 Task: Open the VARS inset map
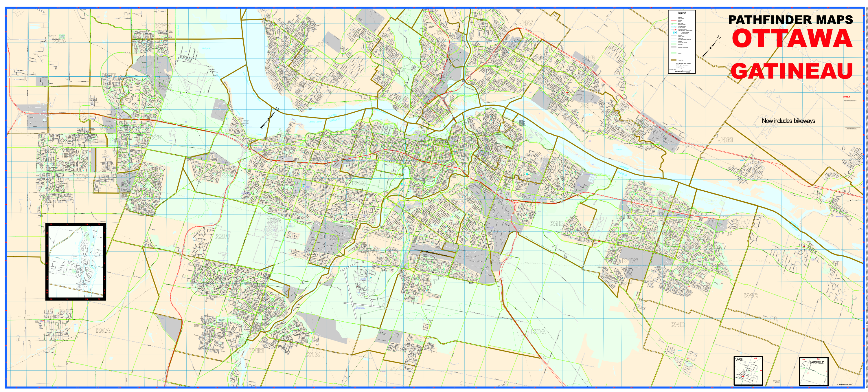pos(748,371)
